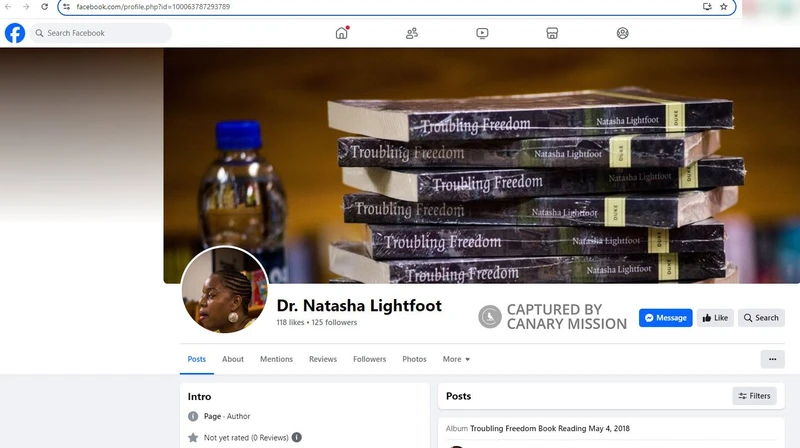
Task: Send a message with the Message button
Action: [x=665, y=318]
